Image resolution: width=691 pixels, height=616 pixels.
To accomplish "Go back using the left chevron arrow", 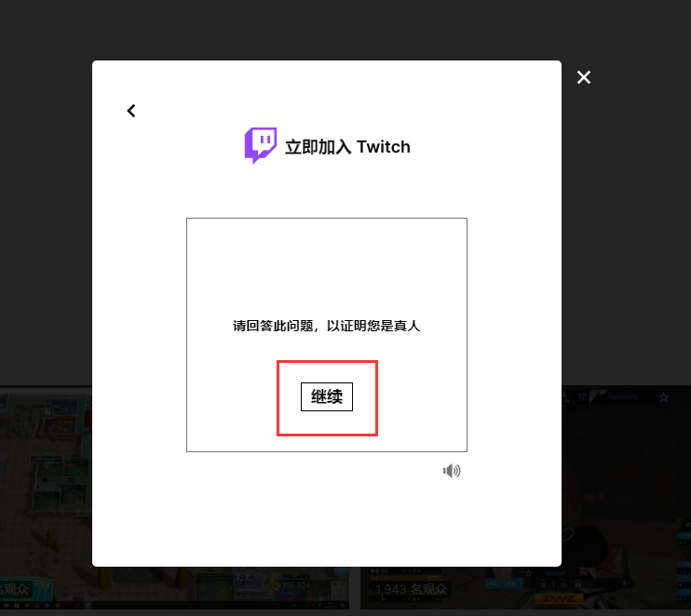I will click(x=131, y=111).
